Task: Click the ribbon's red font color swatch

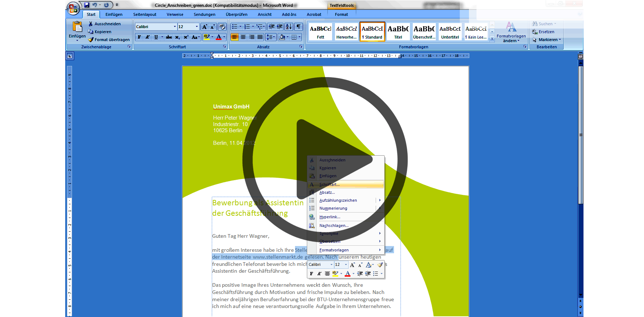Action: tap(219, 37)
